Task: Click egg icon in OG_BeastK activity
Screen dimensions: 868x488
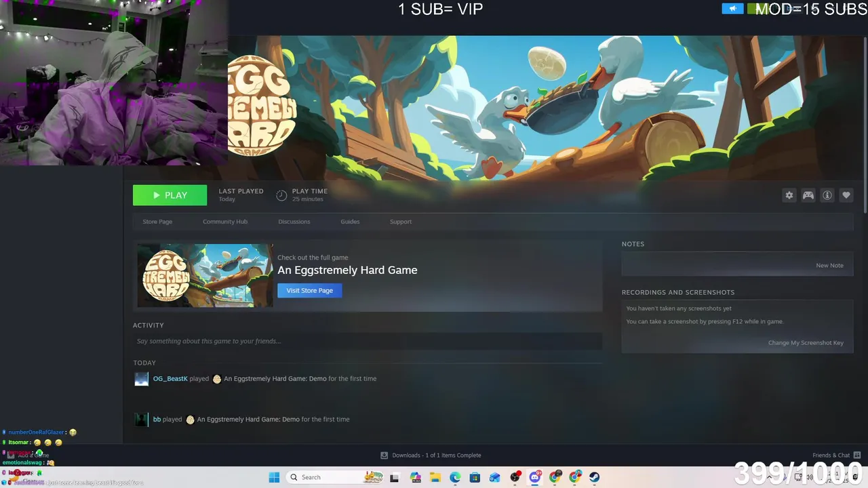Action: tap(217, 379)
